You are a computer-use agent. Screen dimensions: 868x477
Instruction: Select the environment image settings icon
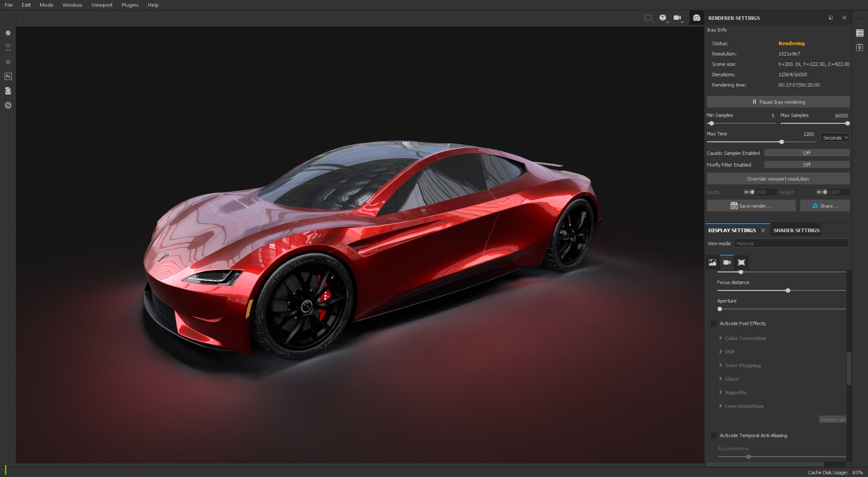(x=712, y=262)
